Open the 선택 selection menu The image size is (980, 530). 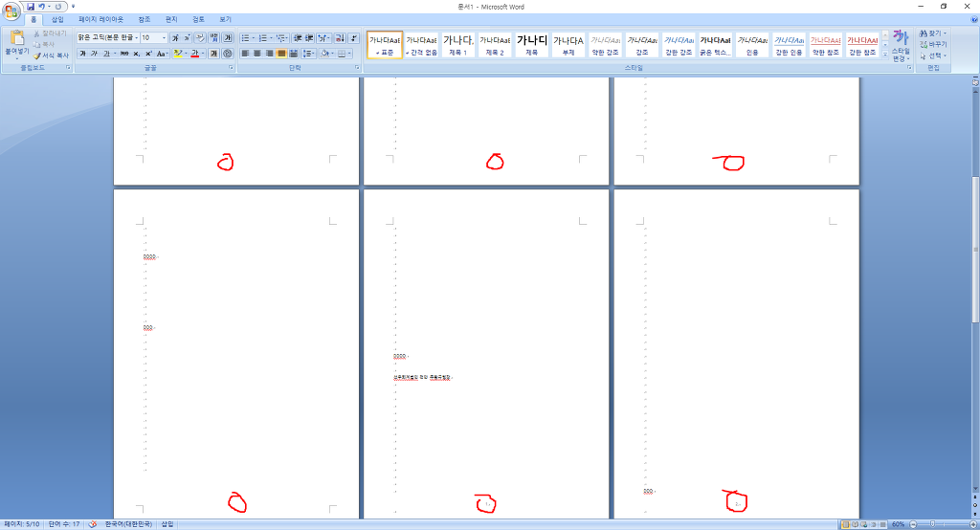(x=933, y=55)
